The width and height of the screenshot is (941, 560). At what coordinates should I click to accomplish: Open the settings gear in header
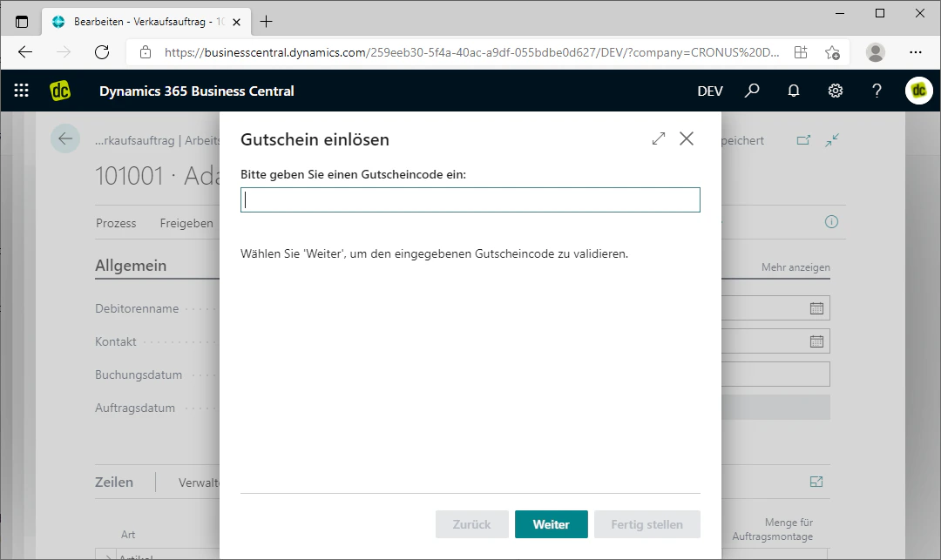tap(836, 91)
